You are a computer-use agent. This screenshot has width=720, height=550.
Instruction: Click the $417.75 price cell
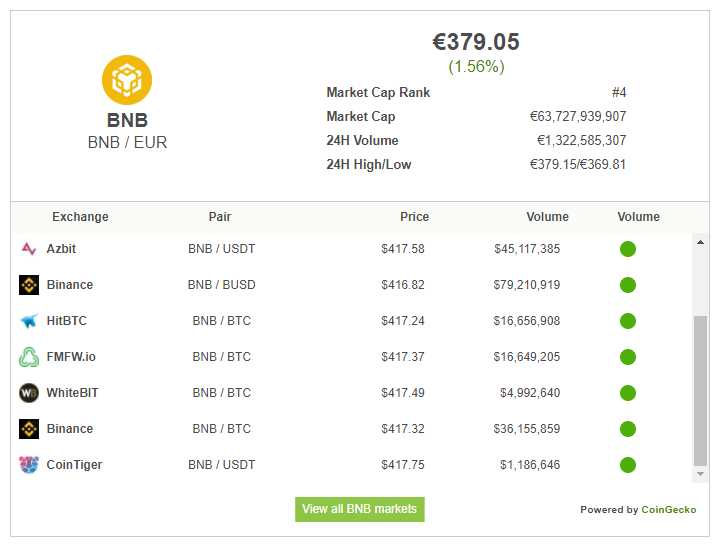point(403,465)
